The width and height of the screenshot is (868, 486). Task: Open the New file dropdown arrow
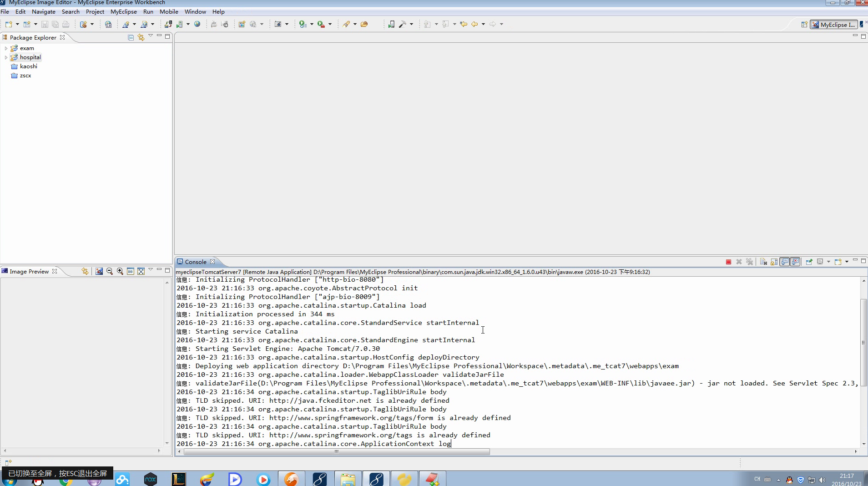click(17, 24)
